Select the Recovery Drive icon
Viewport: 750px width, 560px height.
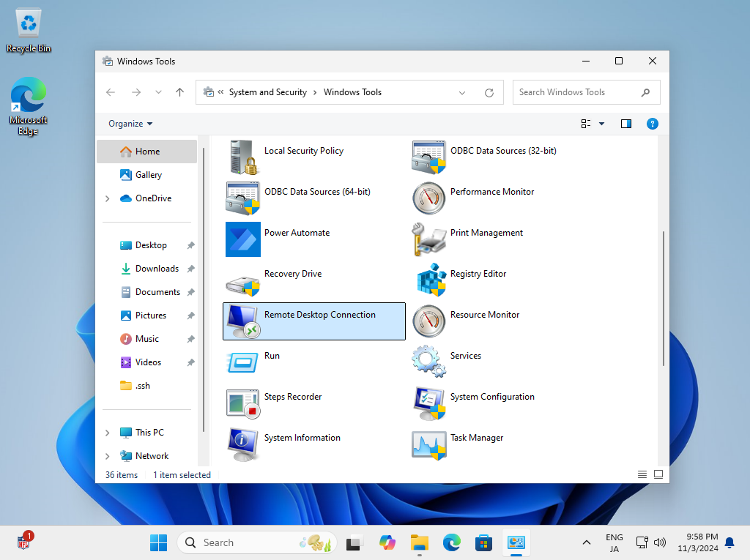click(x=243, y=285)
